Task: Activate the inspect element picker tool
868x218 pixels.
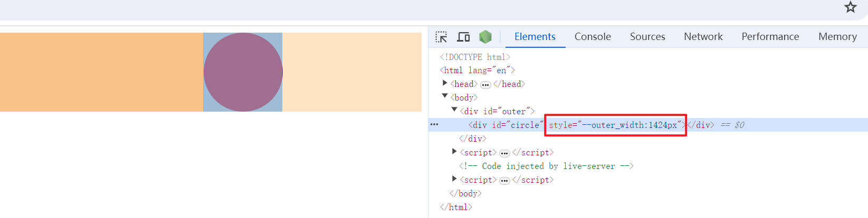Action: coord(441,37)
